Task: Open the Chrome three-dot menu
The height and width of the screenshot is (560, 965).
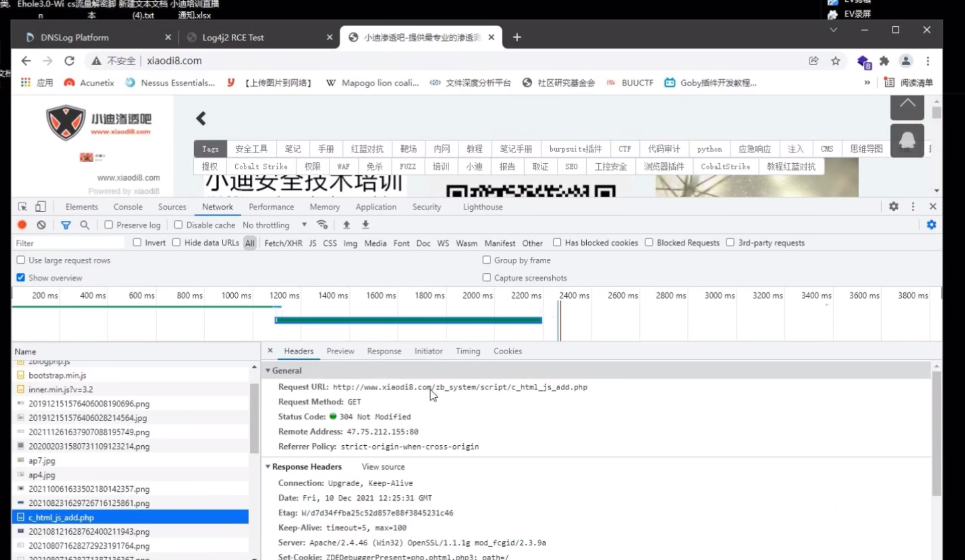Action: [x=928, y=61]
